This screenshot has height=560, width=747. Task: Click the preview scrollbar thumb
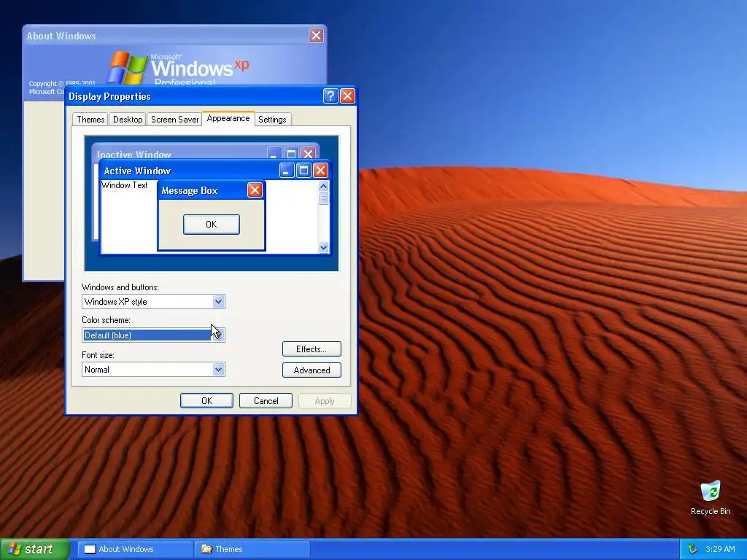[323, 198]
